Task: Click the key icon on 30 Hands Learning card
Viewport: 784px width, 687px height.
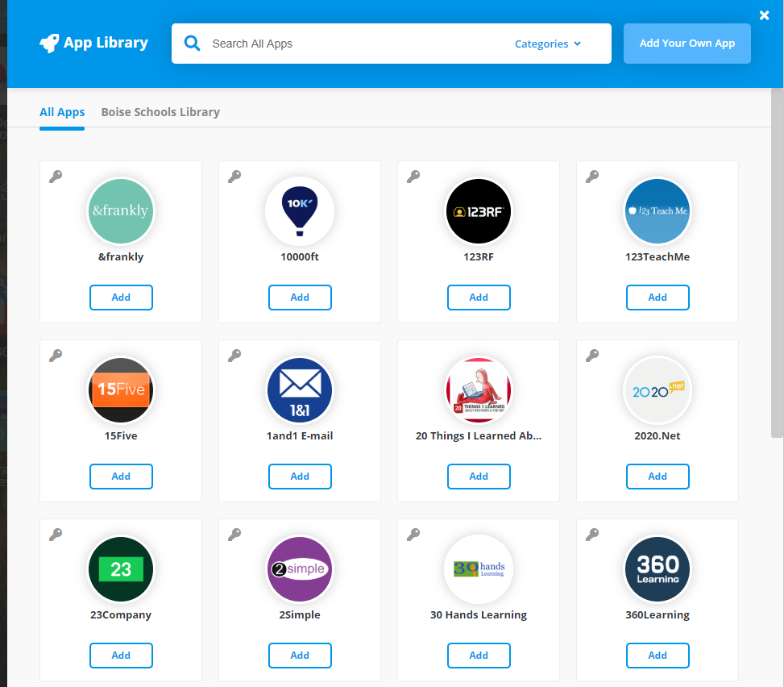Action: point(413,535)
